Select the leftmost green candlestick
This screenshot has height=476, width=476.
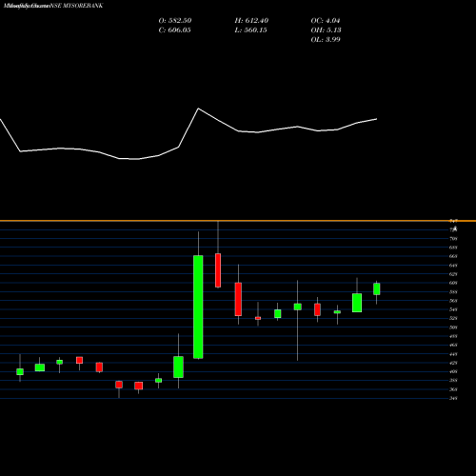[x=20, y=371]
